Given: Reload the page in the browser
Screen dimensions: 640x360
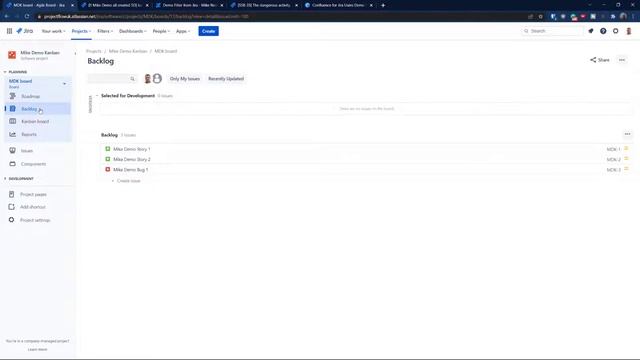Looking at the screenshot, I should click(27, 16).
